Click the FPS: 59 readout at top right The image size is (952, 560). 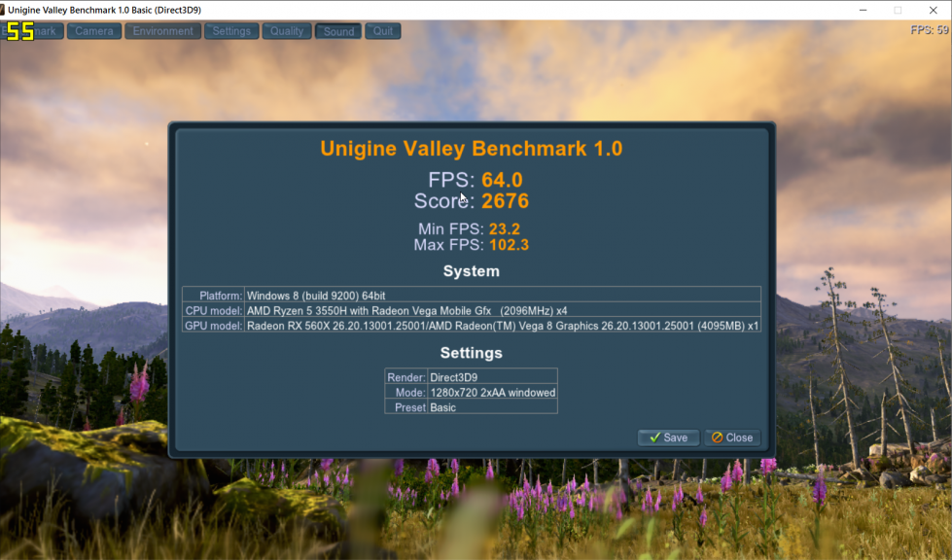[930, 30]
